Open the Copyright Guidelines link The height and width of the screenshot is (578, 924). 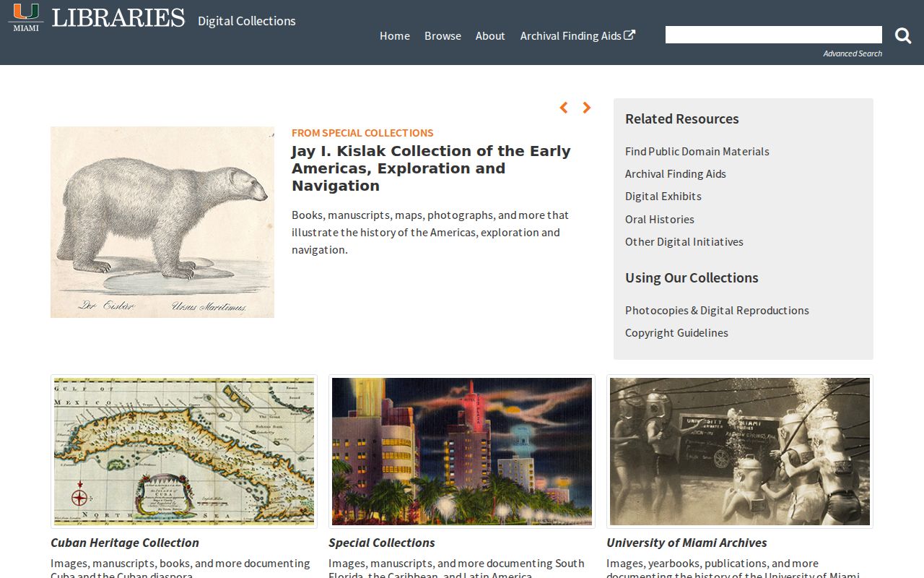click(676, 332)
